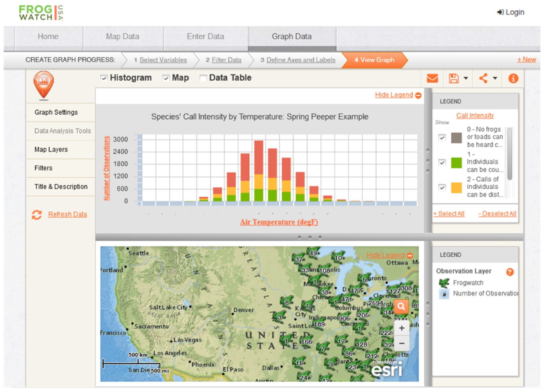Image resolution: width=544 pixels, height=392 pixels.
Task: Expand the save options dropdown arrow
Action: (466, 78)
